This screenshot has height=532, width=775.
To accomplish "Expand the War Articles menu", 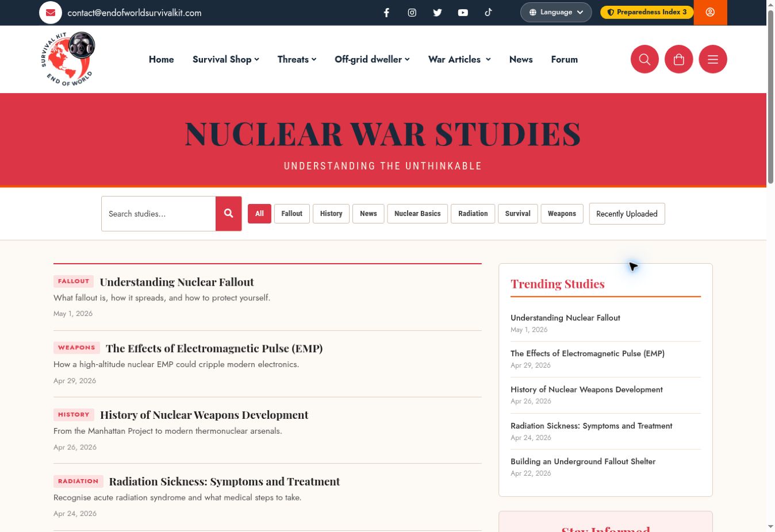I will [459, 59].
